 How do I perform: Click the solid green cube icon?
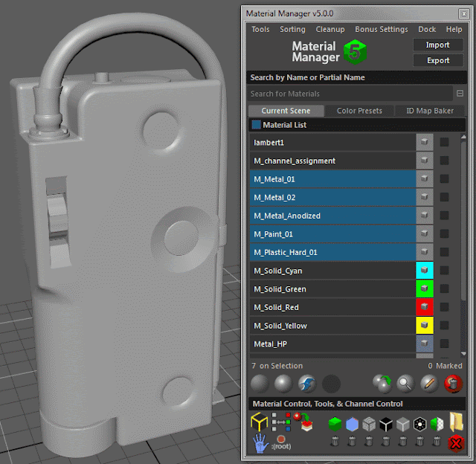point(335,424)
